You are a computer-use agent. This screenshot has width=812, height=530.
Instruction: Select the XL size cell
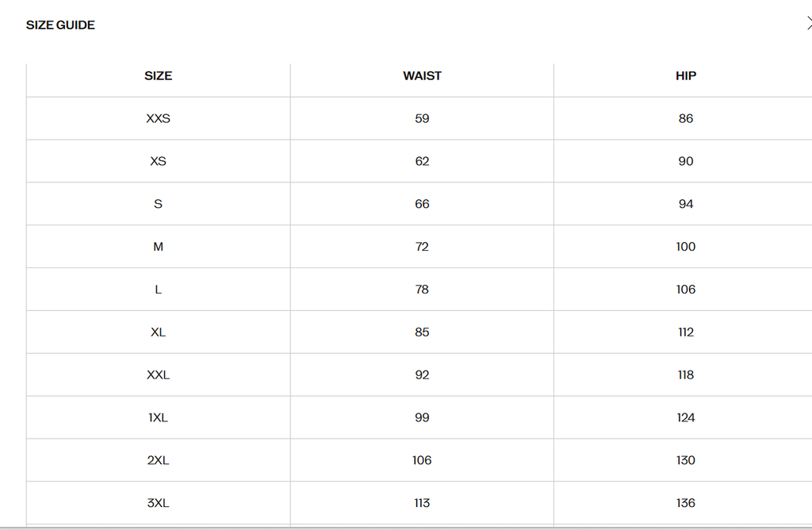[x=158, y=333]
